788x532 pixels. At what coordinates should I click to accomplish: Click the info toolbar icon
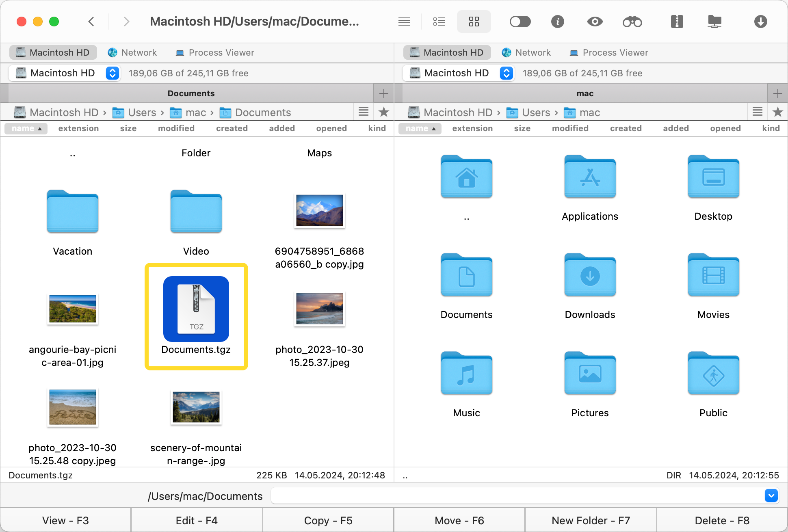tap(558, 22)
